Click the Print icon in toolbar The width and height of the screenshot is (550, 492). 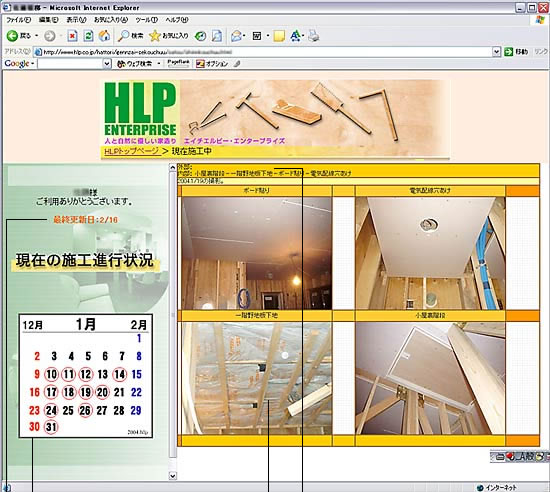coord(314,36)
